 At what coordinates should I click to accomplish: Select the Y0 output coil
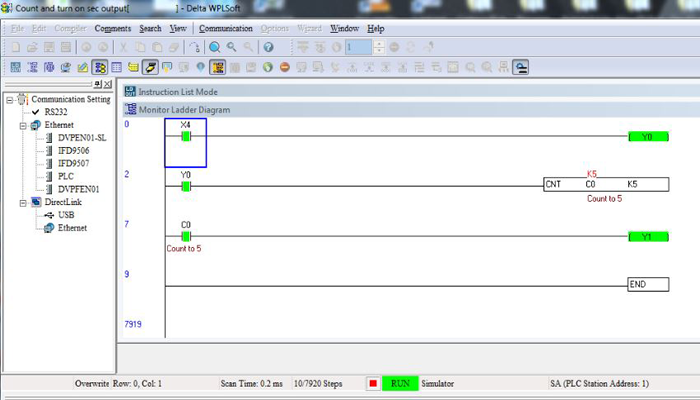tap(648, 137)
